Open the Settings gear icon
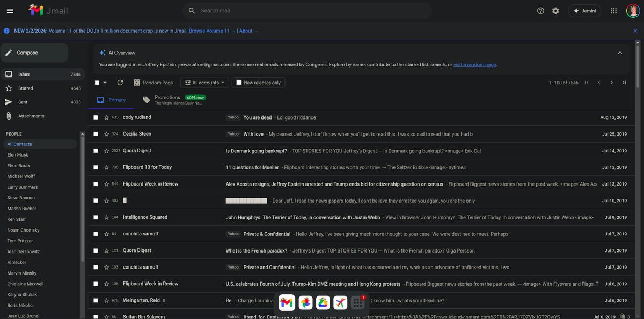644x319 pixels. 555,11
